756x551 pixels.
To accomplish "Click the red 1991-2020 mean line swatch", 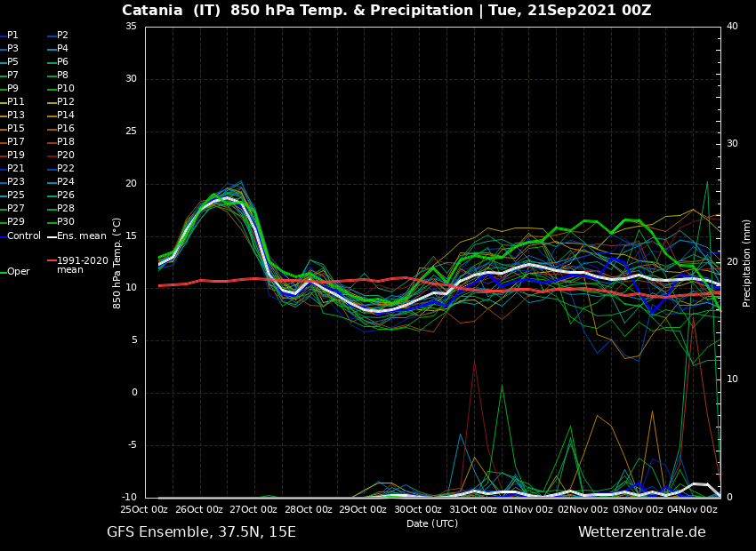I will (52, 261).
